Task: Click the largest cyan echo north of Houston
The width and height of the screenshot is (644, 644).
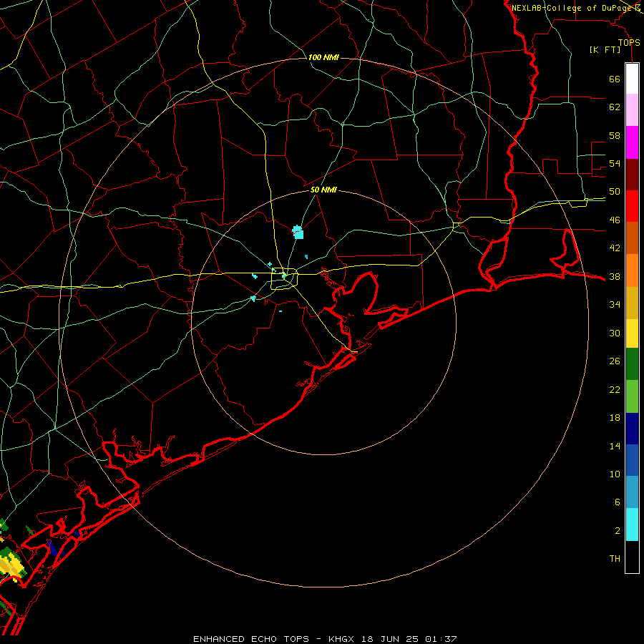Action: tap(298, 232)
